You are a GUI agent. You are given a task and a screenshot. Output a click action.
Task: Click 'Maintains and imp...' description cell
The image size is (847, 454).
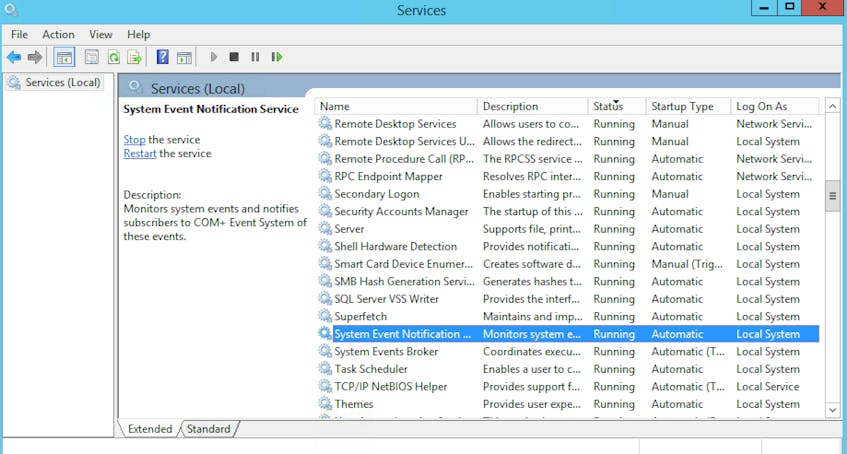coord(533,316)
